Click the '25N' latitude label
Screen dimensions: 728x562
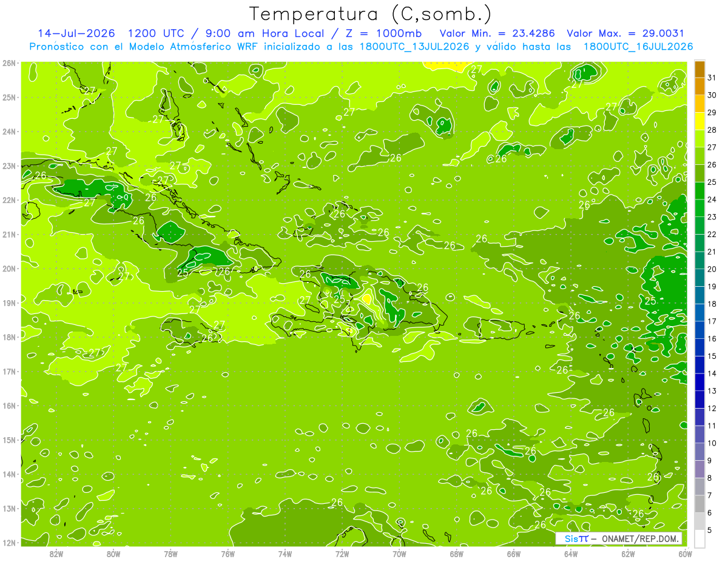pos(8,98)
